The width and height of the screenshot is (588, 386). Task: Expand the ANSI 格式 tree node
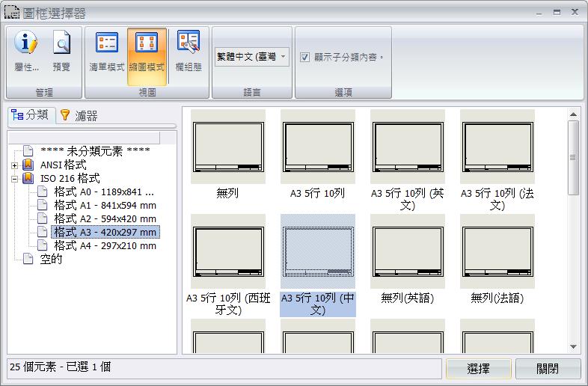tap(14, 165)
